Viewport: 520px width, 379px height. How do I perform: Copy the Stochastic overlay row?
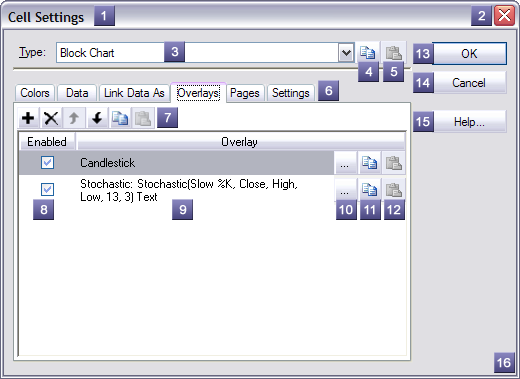coord(369,190)
